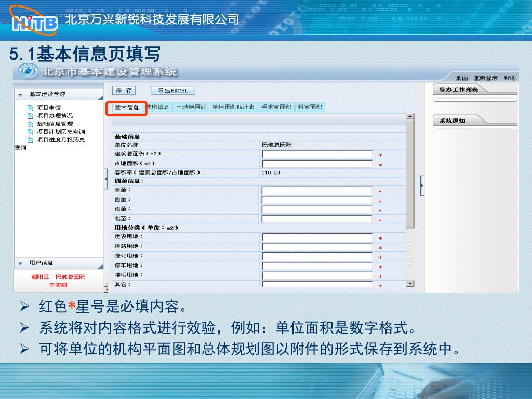Screen dimensions: 532x399
Task: Click the 道路用地 input field
Action: click(317, 247)
